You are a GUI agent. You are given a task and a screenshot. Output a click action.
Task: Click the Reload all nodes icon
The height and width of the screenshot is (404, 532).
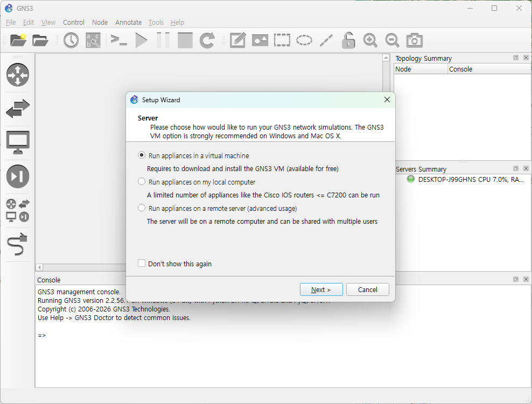[x=207, y=40]
